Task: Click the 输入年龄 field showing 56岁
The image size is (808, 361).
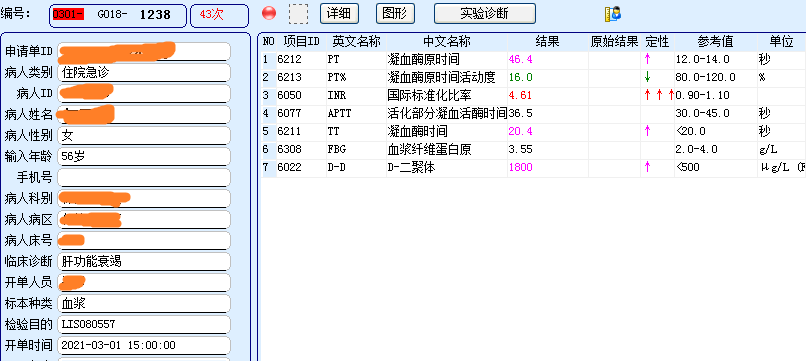Action: pyautogui.click(x=144, y=157)
